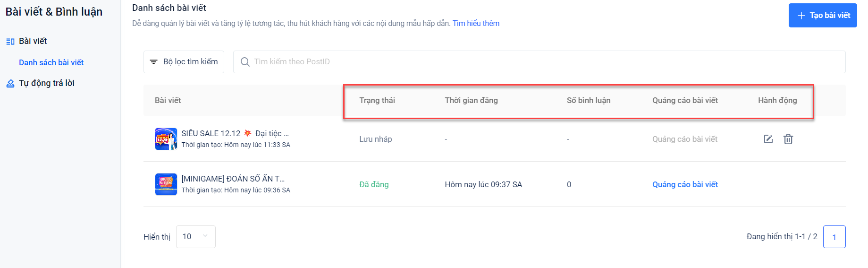Focus the Tìm kiếm theo PostID field

coord(543,62)
